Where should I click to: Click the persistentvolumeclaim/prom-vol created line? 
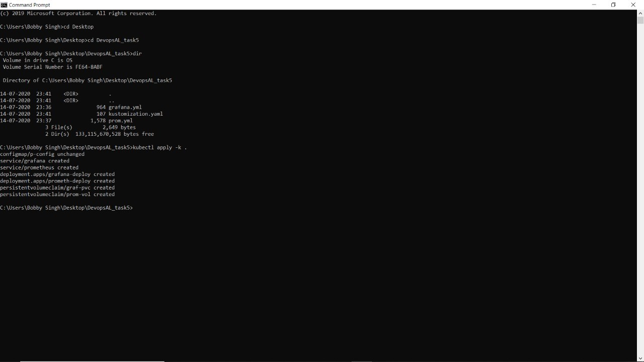point(57,194)
